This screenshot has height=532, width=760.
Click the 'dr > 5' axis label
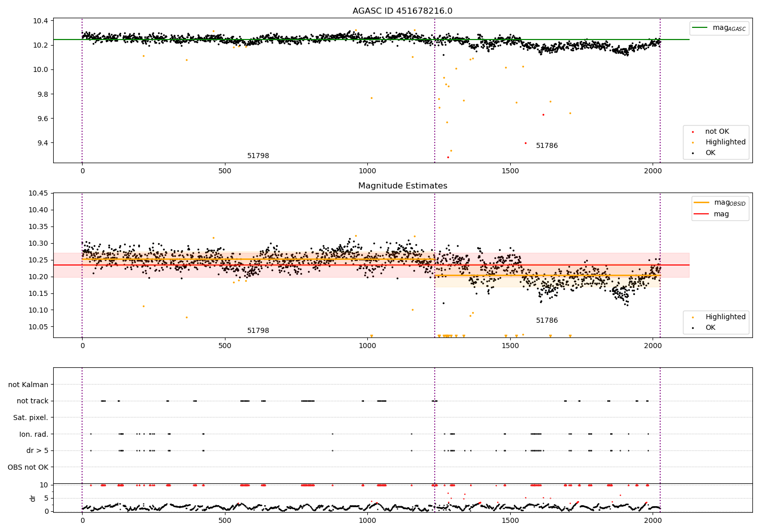tap(37, 450)
